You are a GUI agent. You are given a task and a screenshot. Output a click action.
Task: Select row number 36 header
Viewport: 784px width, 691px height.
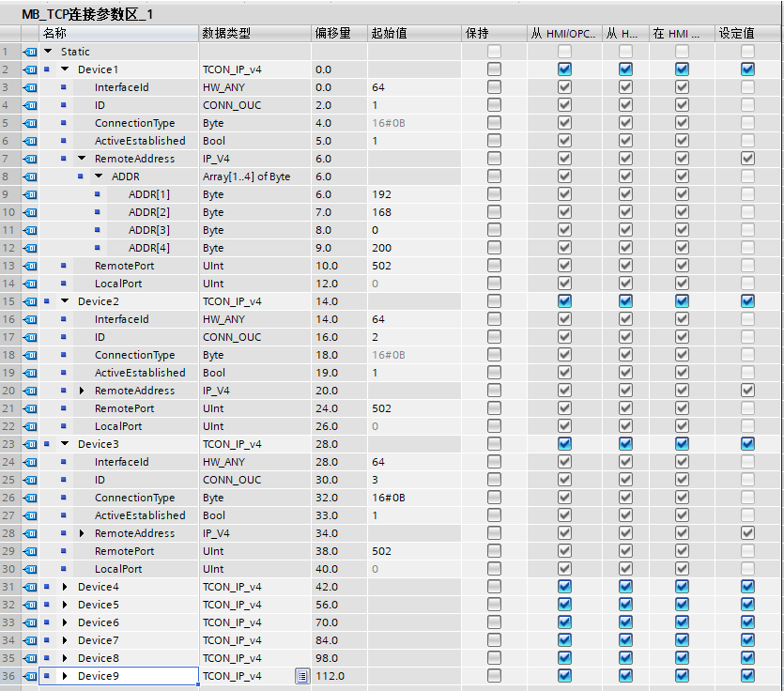coord(10,676)
